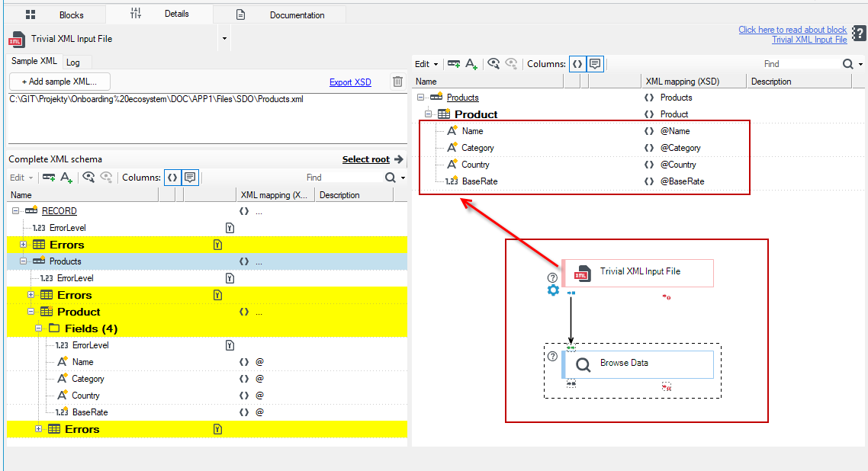Image resolution: width=868 pixels, height=471 pixels.
Task: Open the Log tab
Action: (73, 62)
